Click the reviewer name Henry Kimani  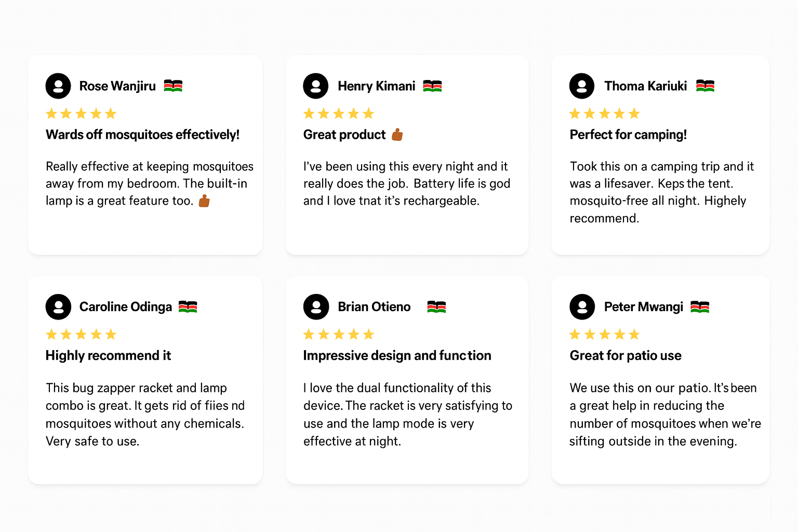click(x=376, y=86)
